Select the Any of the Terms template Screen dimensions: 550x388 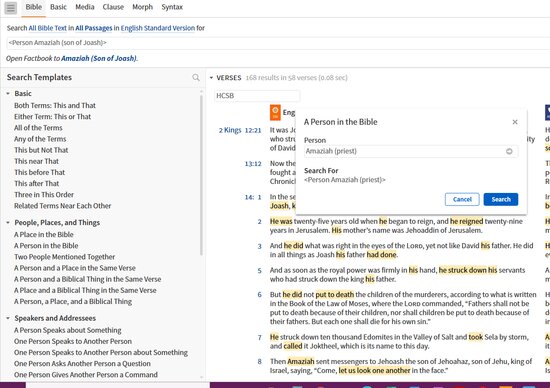pyautogui.click(x=40, y=139)
